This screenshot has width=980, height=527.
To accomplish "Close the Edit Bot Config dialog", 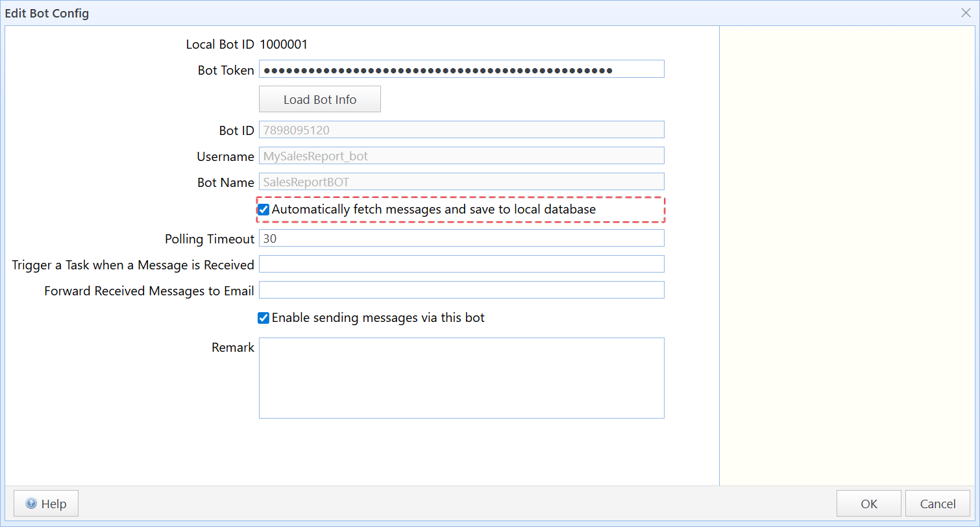I will [x=966, y=12].
